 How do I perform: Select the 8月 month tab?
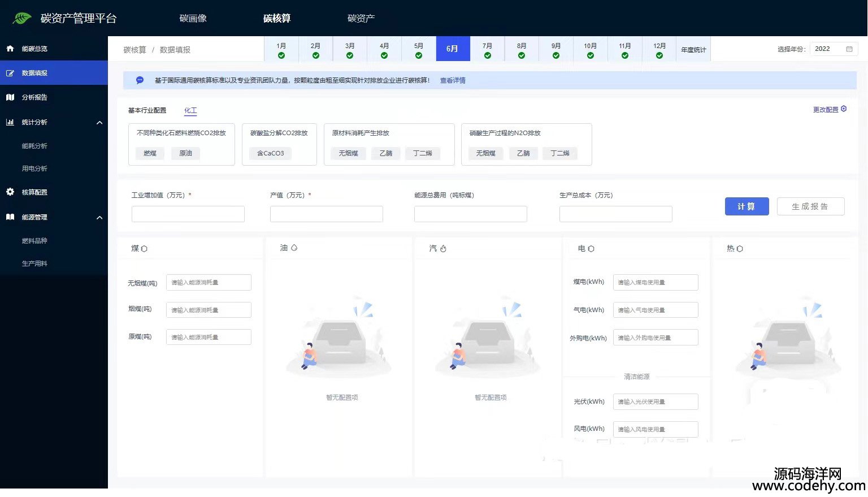pos(522,49)
